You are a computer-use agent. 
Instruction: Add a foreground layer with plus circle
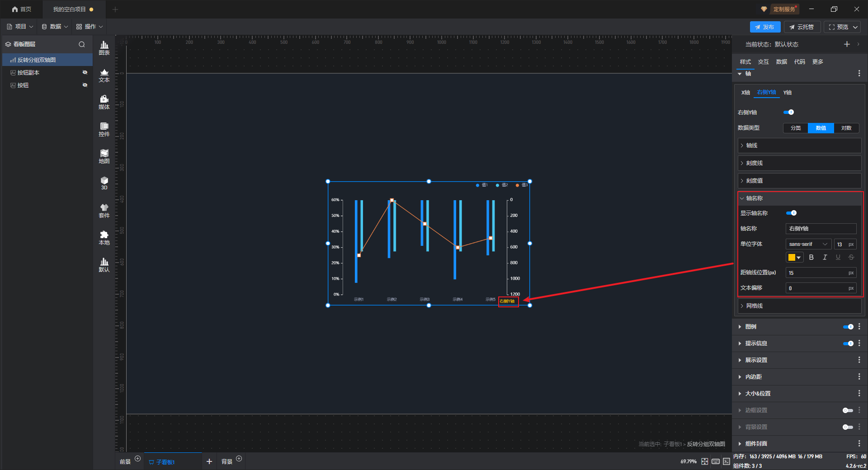click(x=138, y=459)
